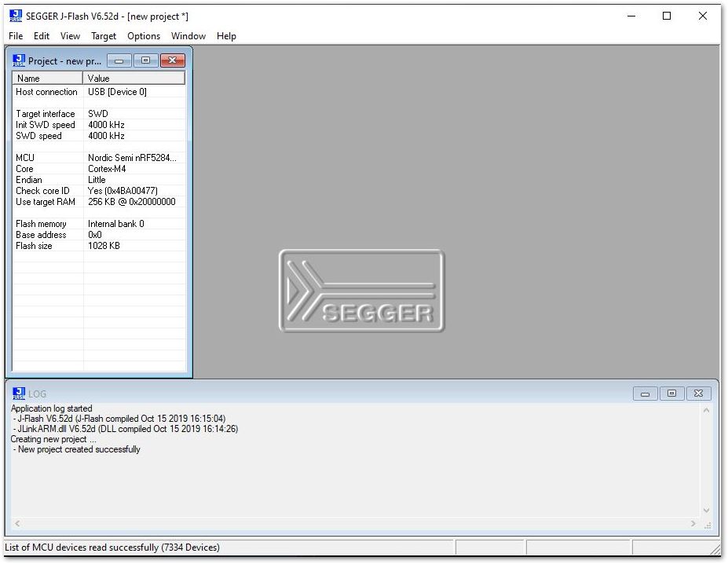
Task: Click the LOG vertical scrollbar up arrow
Action: coord(706,410)
